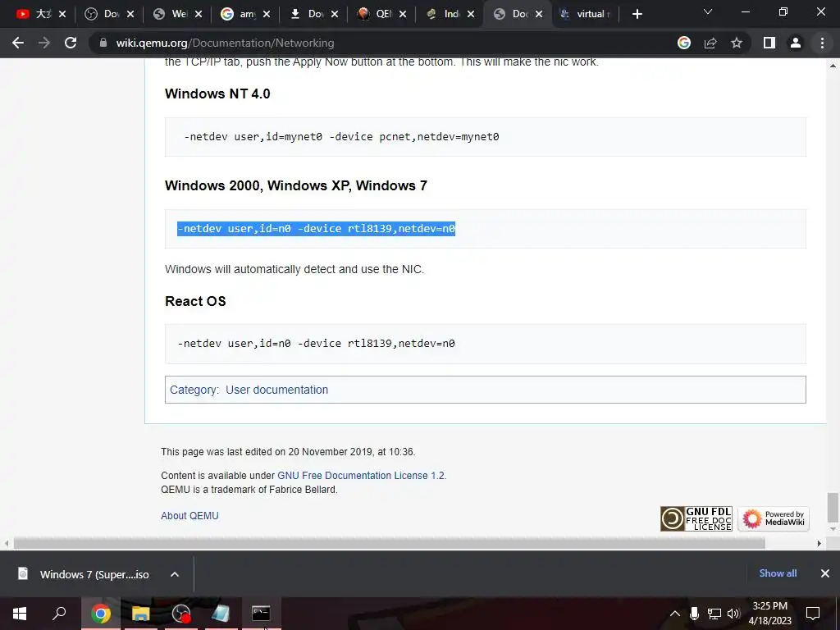Image resolution: width=840 pixels, height=630 pixels.
Task: Open the taskbar clock and calendar
Action: click(769, 614)
